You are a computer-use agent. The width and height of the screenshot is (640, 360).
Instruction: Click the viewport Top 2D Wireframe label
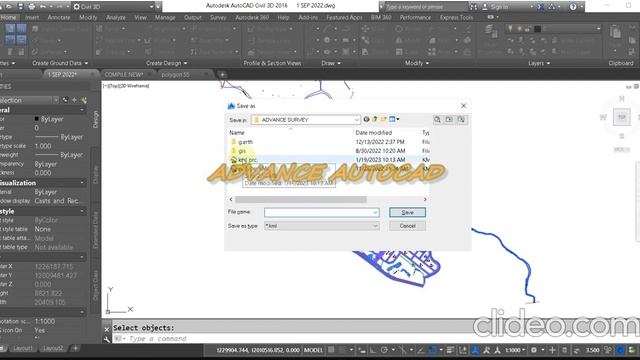(126, 86)
